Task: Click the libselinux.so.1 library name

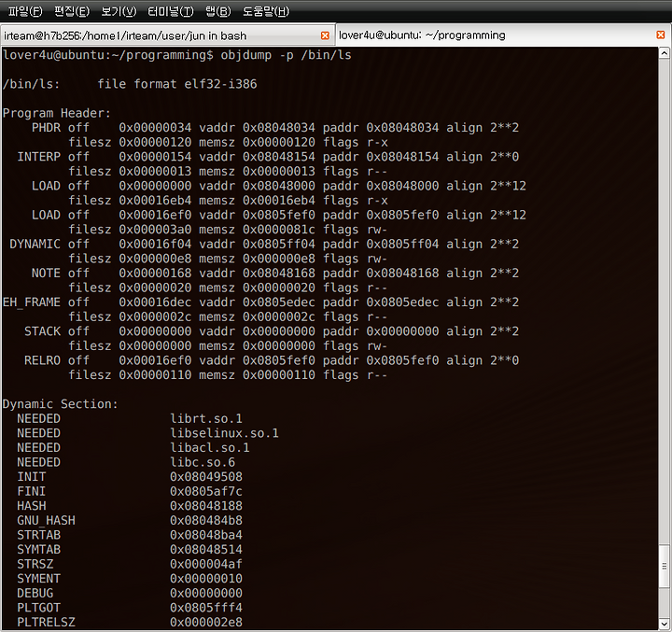Action: pyautogui.click(x=225, y=433)
